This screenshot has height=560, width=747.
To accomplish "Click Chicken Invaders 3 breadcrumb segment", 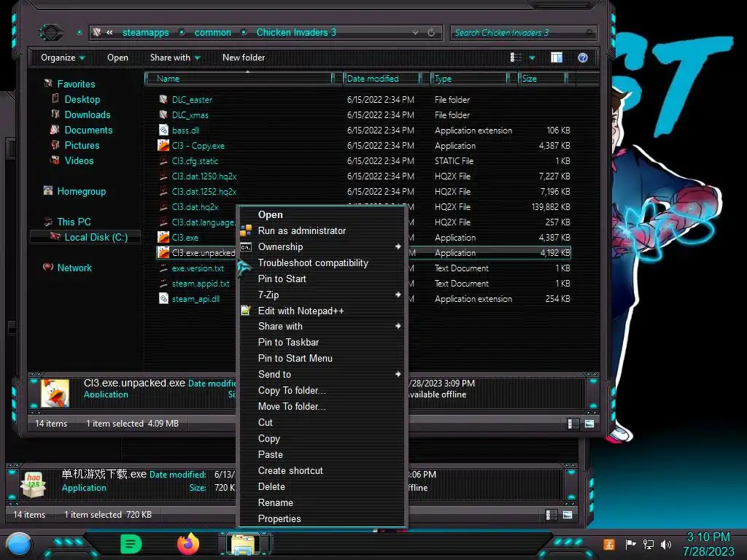I will 296,32.
